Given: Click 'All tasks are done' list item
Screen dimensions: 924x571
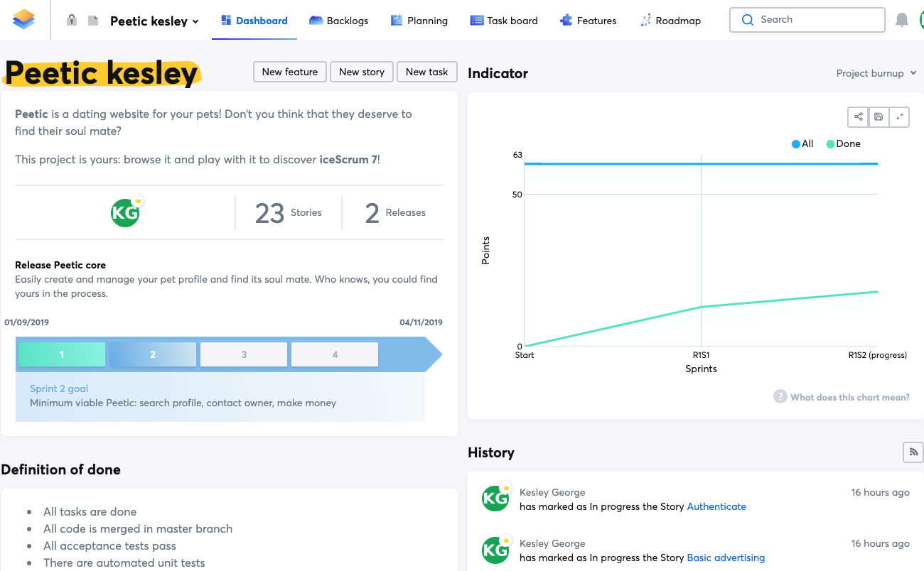Looking at the screenshot, I should point(90,511).
